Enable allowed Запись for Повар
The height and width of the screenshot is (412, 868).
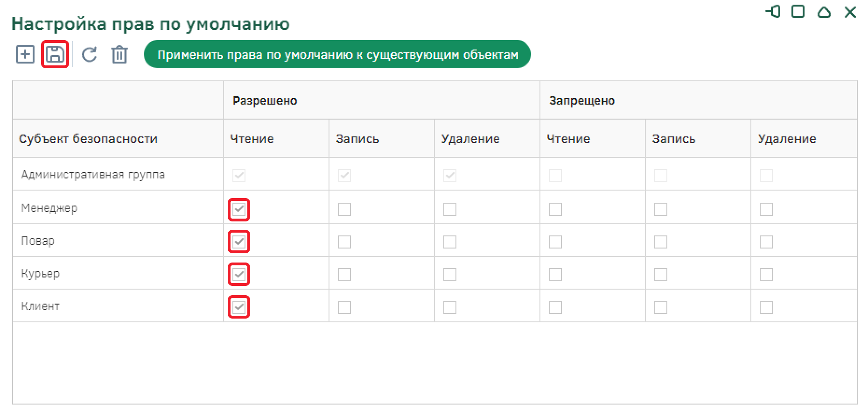(x=344, y=242)
